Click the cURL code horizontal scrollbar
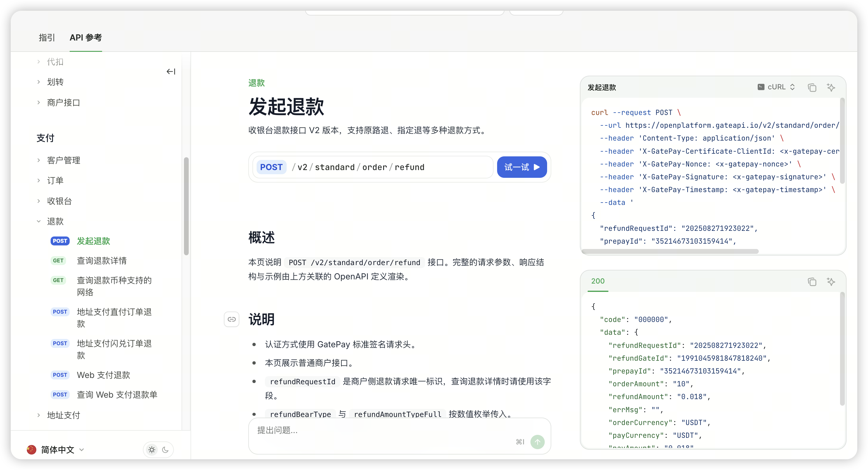 pyautogui.click(x=670, y=251)
